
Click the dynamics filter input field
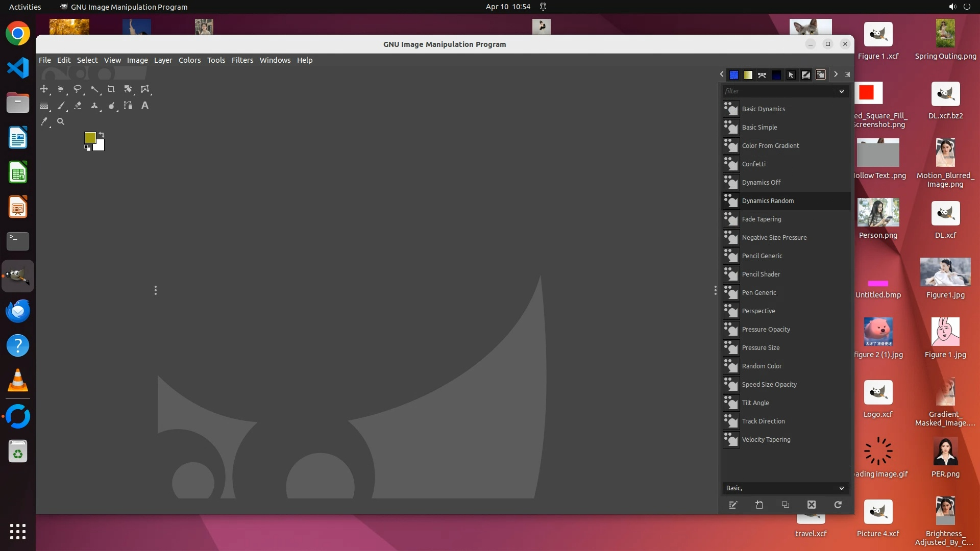point(778,91)
